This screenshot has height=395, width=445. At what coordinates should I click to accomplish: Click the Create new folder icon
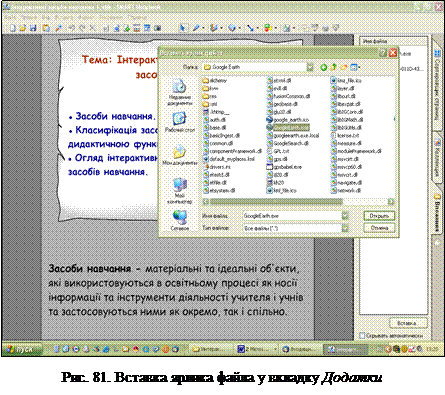click(x=344, y=67)
